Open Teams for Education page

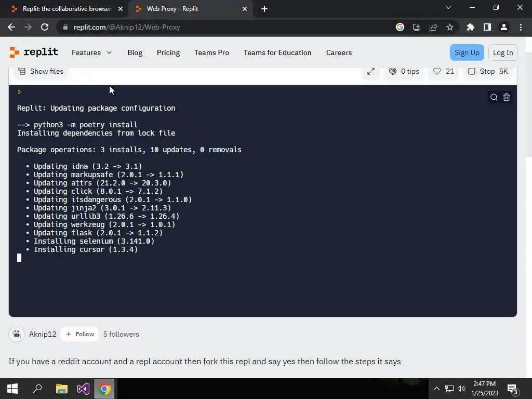tap(277, 52)
